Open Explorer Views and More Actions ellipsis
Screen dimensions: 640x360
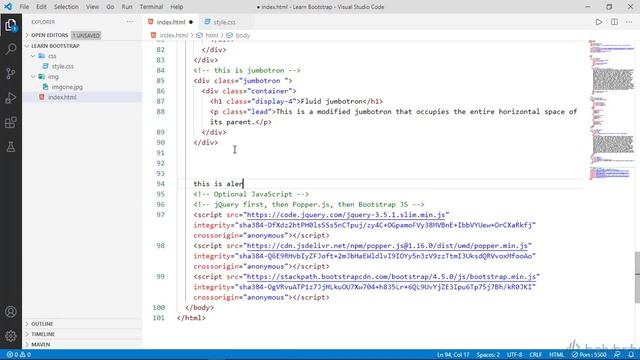(x=130, y=22)
